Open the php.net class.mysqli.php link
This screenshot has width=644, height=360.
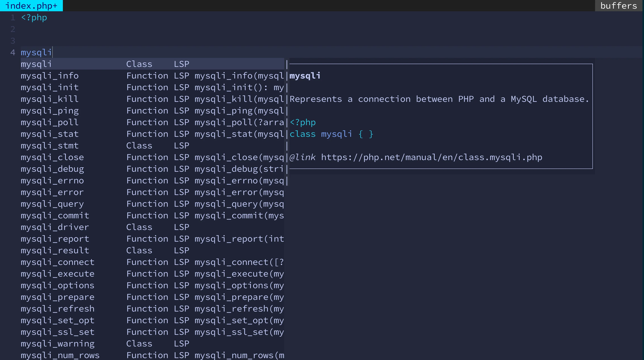(x=432, y=157)
